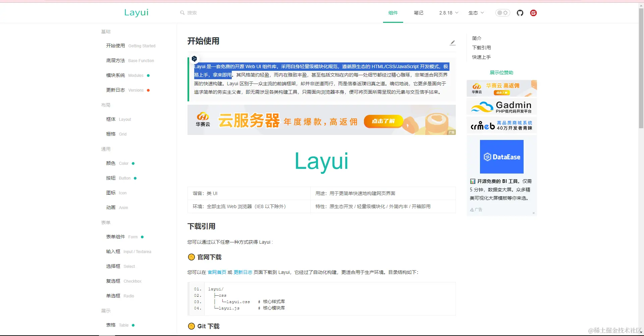This screenshot has width=644, height=336.
Task: Open 栅格 Grid in sidebar
Action: 116,134
